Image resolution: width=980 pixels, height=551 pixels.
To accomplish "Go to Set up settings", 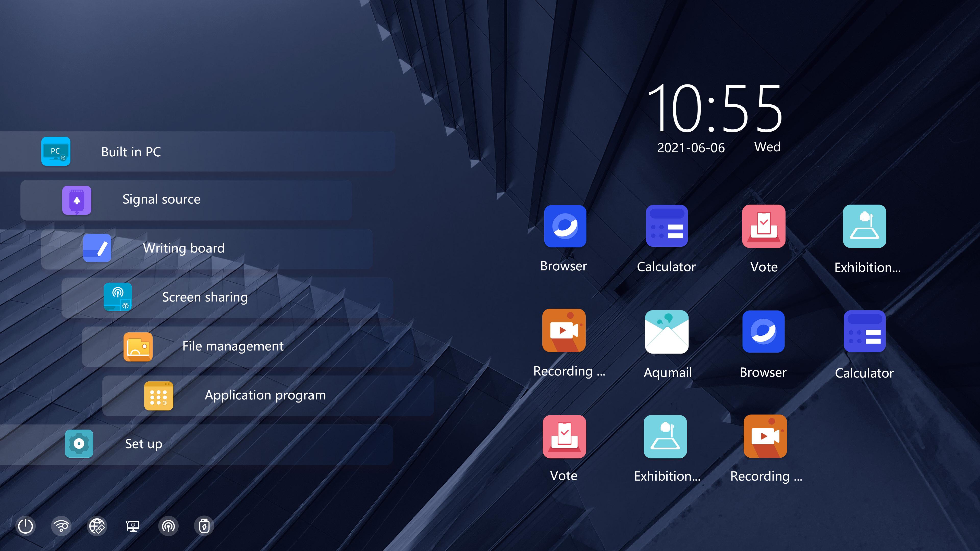I will click(x=143, y=444).
